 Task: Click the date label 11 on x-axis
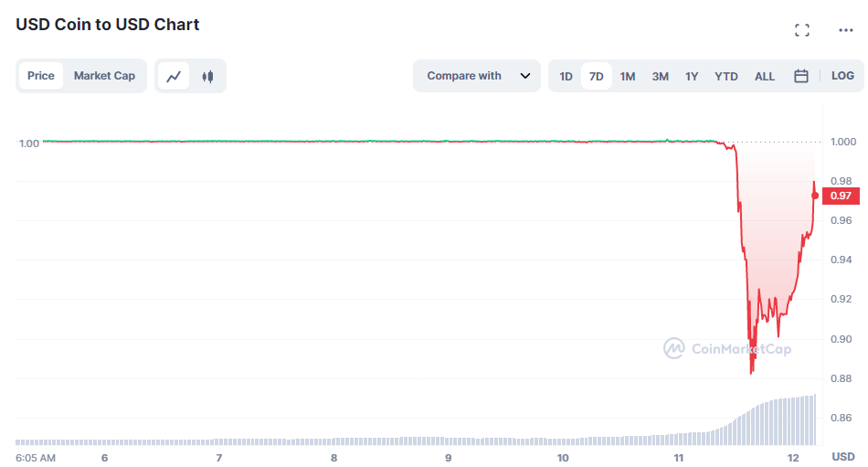(679, 458)
